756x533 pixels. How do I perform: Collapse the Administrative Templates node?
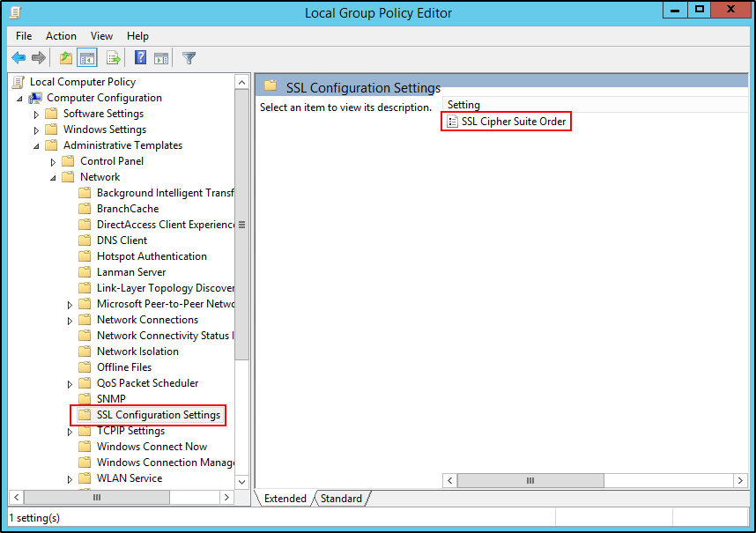coord(37,145)
